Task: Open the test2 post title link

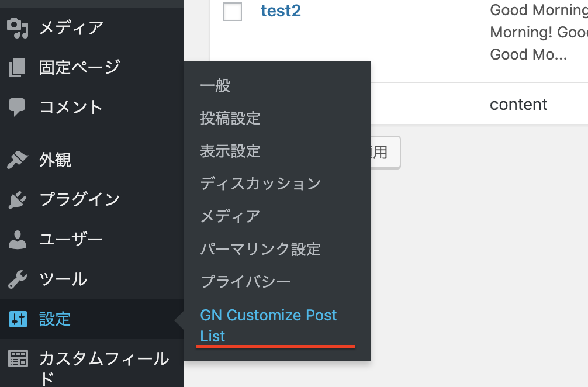Action: (281, 11)
